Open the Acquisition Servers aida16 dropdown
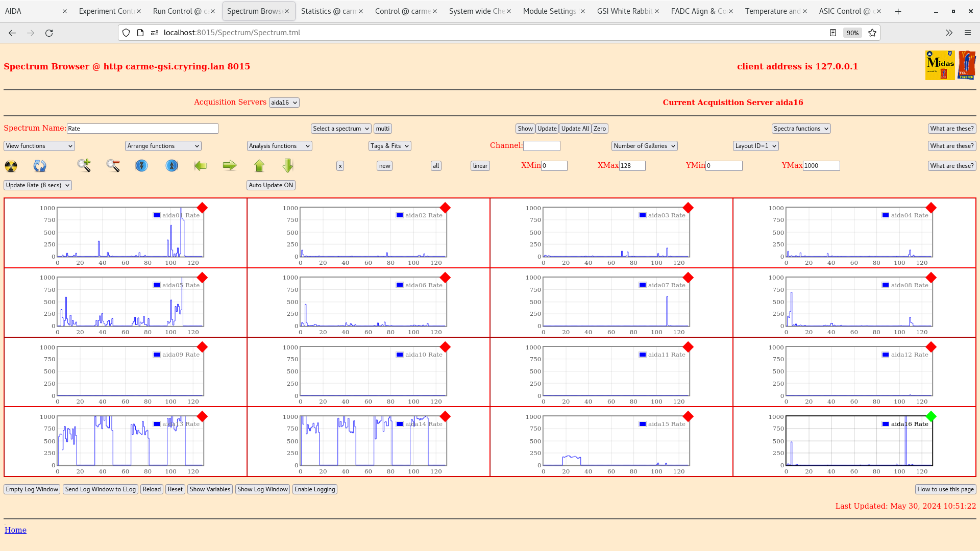 284,103
